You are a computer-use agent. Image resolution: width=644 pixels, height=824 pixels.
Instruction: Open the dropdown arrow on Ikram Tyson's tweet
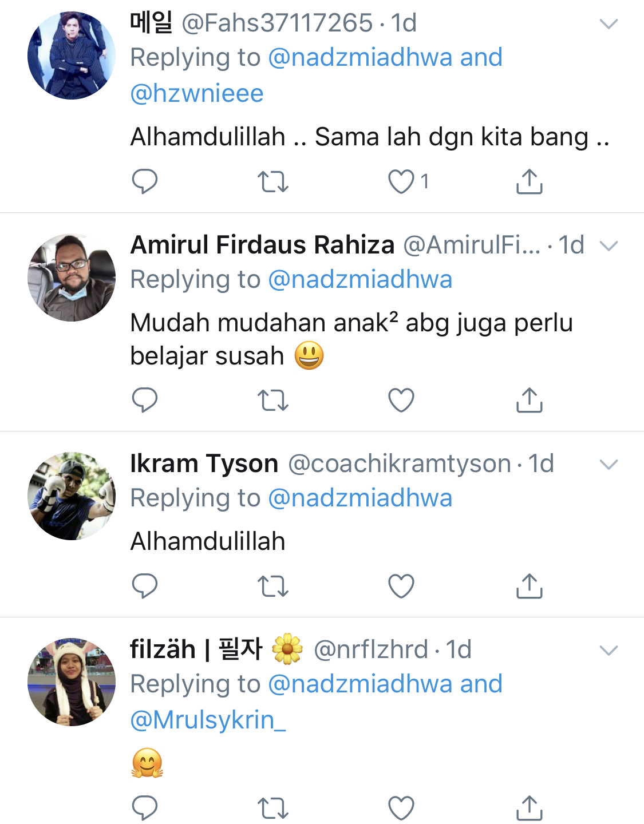[608, 464]
